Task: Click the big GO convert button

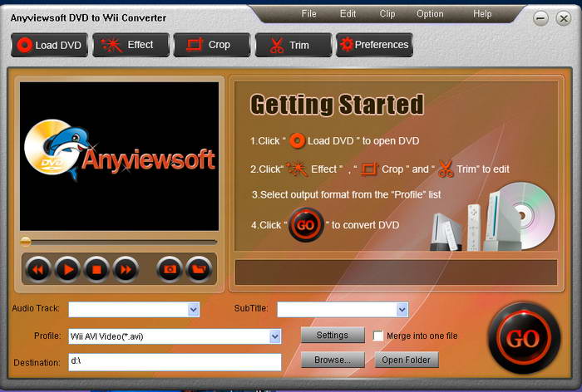Action: pyautogui.click(x=524, y=338)
